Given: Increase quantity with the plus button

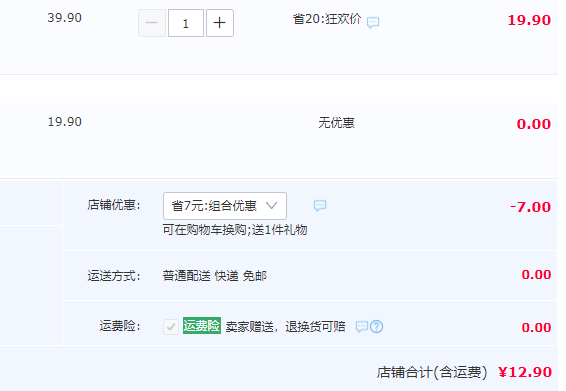Looking at the screenshot, I should (219, 23).
